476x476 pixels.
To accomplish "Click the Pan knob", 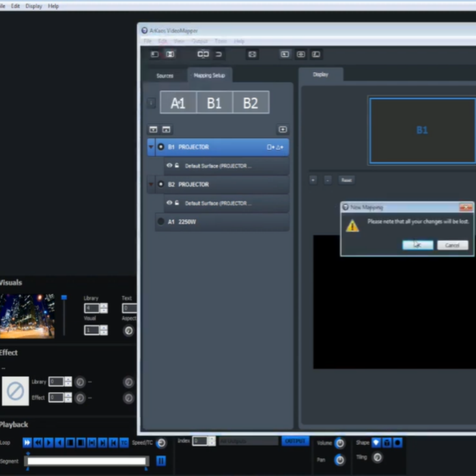I will click(x=340, y=460).
